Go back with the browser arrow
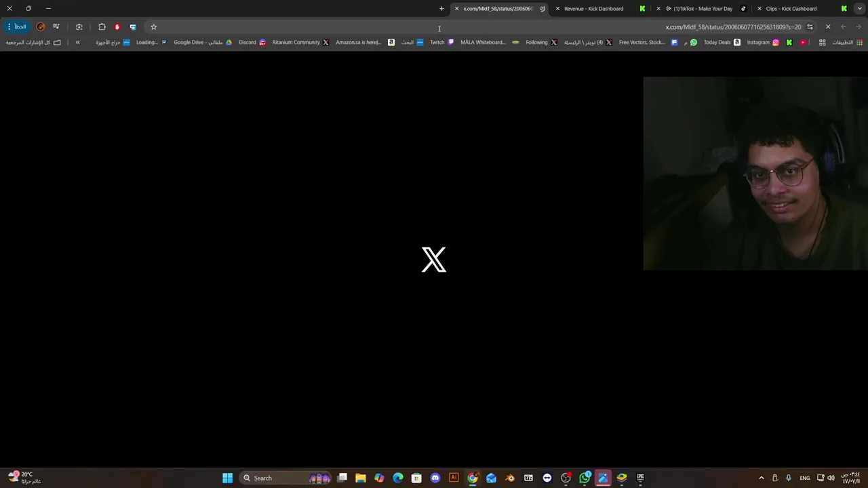Viewport: 868px width, 488px height. pyautogui.click(x=859, y=27)
